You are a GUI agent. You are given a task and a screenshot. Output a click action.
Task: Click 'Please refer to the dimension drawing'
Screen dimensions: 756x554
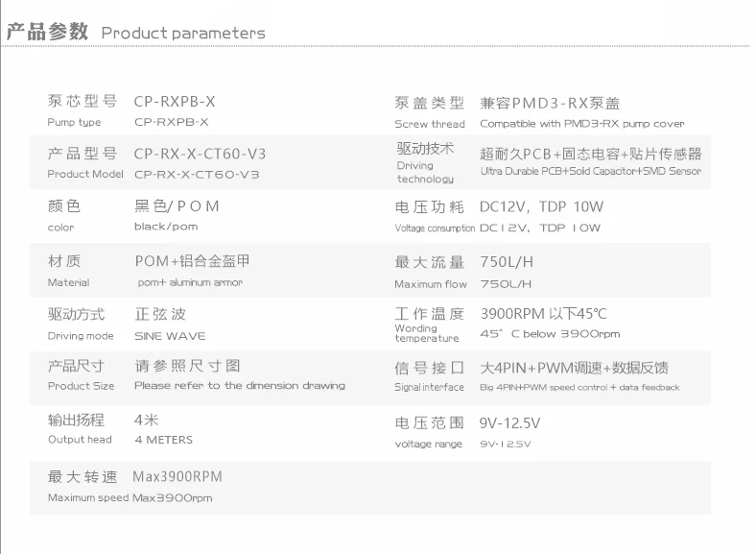240,386
